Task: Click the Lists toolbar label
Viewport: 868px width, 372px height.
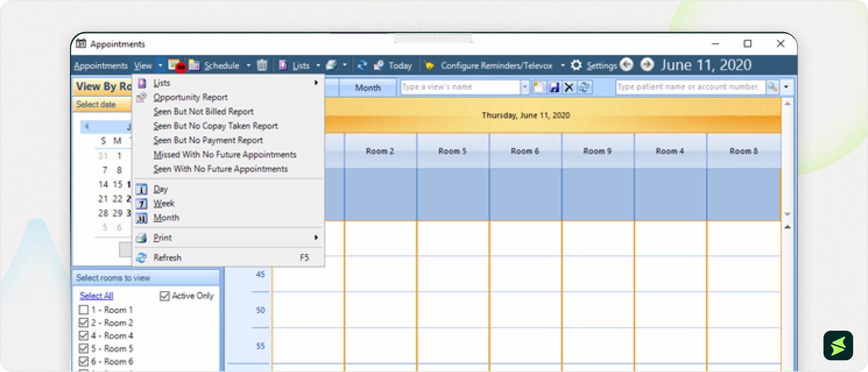Action: pyautogui.click(x=301, y=66)
